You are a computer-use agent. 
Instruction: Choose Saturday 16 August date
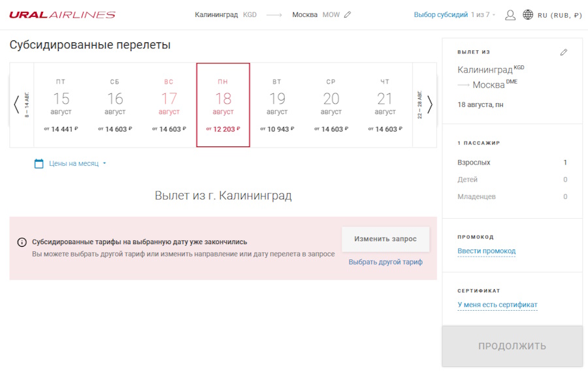115,105
